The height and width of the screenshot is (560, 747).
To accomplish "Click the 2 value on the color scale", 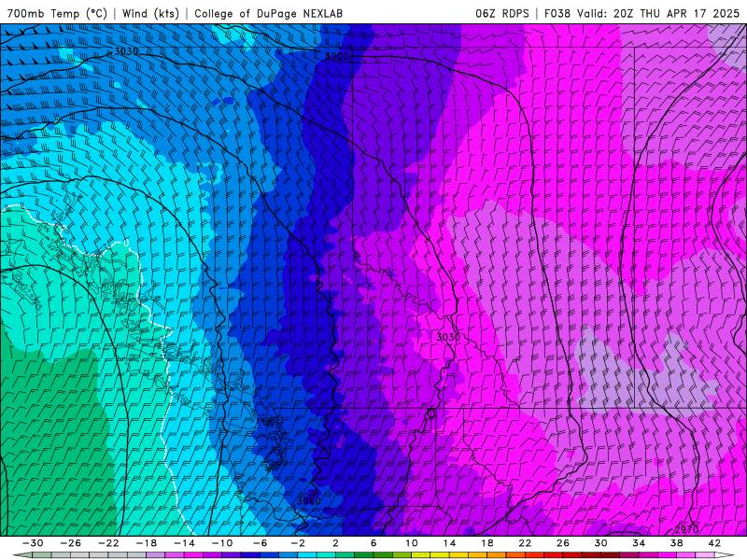I will coord(335,543).
